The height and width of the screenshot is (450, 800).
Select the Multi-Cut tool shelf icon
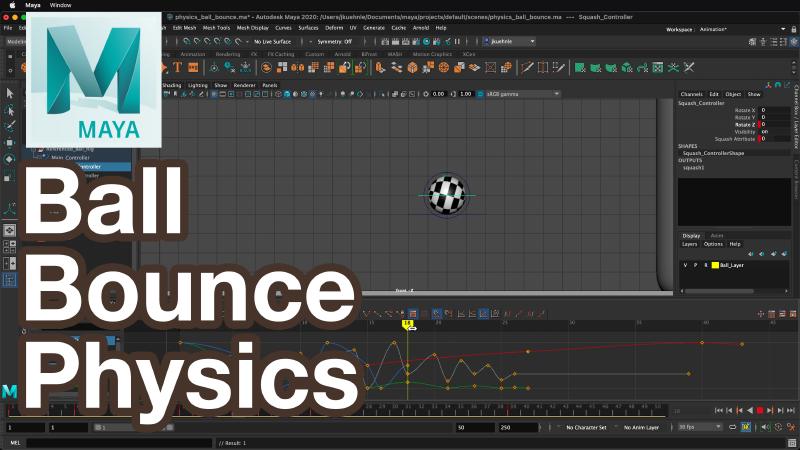(527, 67)
